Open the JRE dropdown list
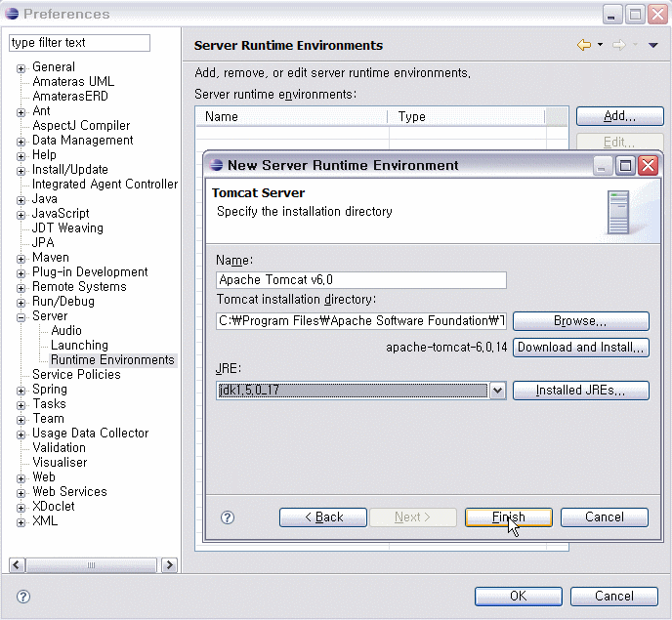The height and width of the screenshot is (620, 672). (x=497, y=391)
